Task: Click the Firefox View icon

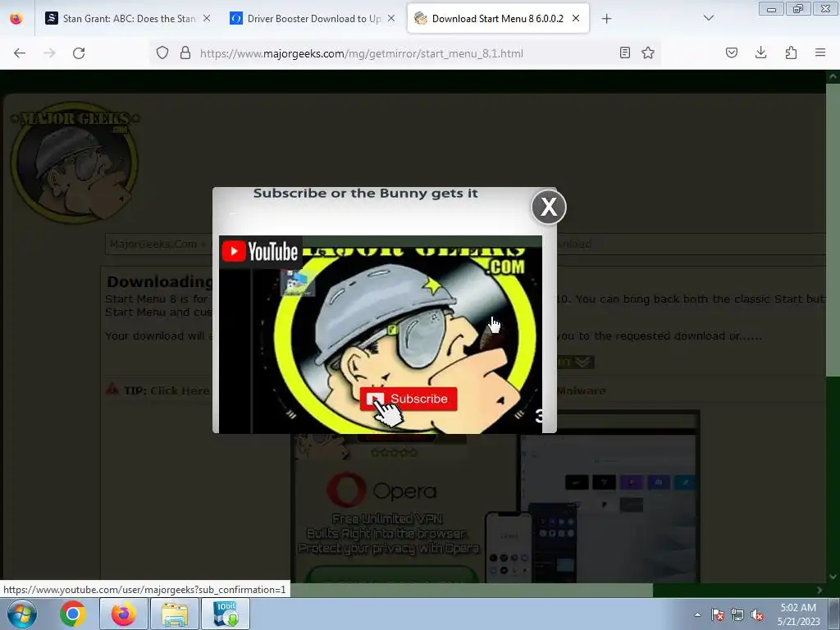Action: point(16,19)
